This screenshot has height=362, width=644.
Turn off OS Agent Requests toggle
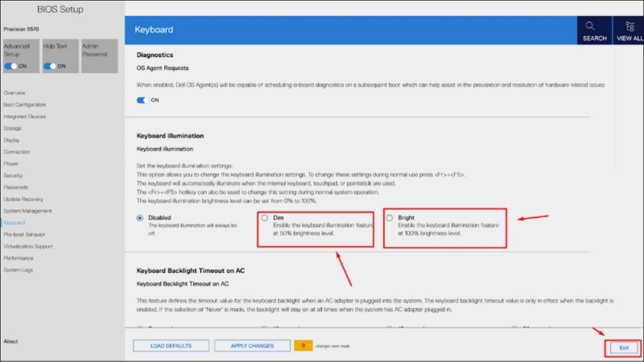coord(143,100)
